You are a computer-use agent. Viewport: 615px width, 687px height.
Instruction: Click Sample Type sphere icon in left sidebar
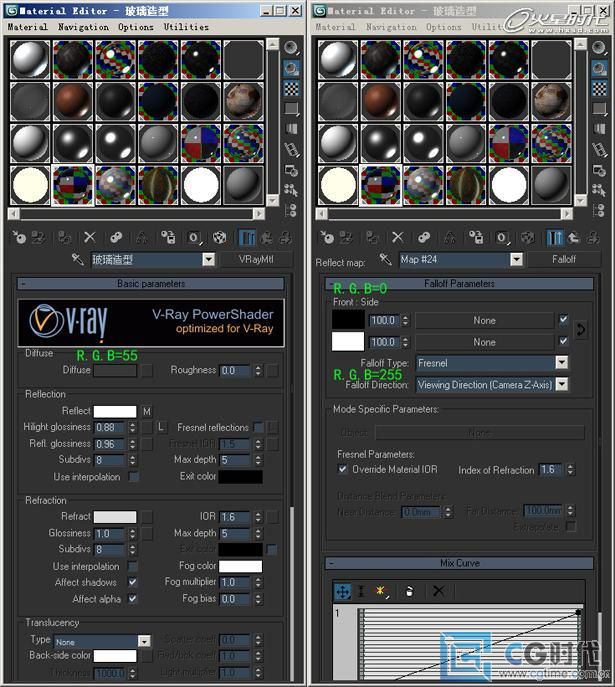click(292, 47)
